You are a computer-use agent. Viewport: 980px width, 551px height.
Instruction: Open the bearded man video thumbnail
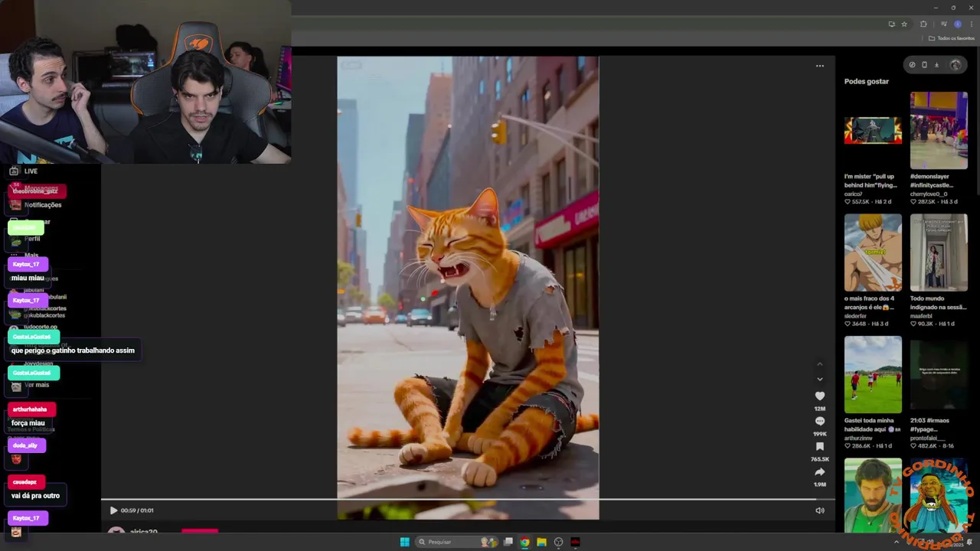tap(873, 495)
